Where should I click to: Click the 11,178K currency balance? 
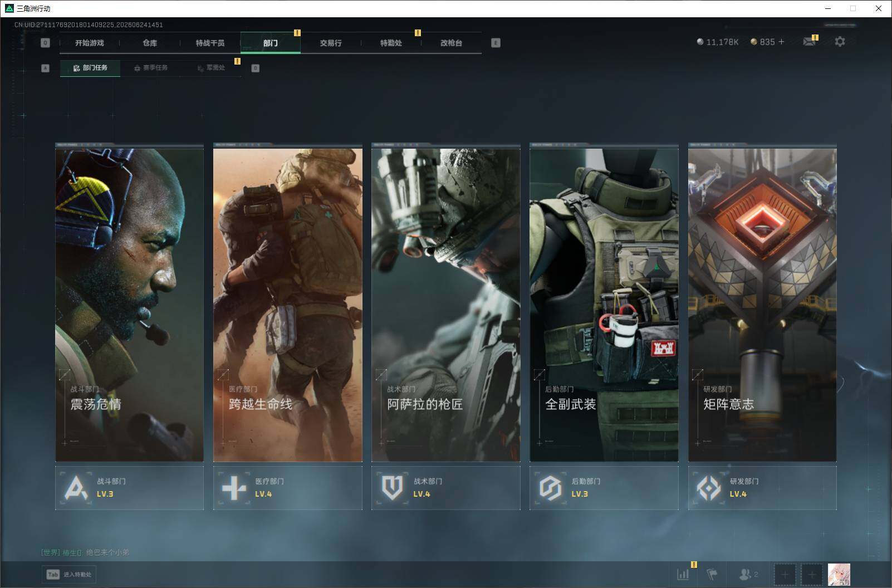[x=718, y=42]
